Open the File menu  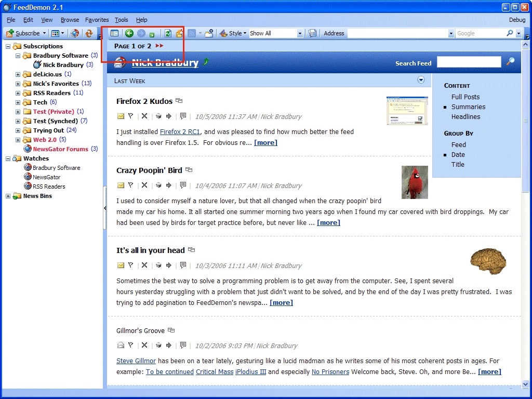(x=11, y=20)
